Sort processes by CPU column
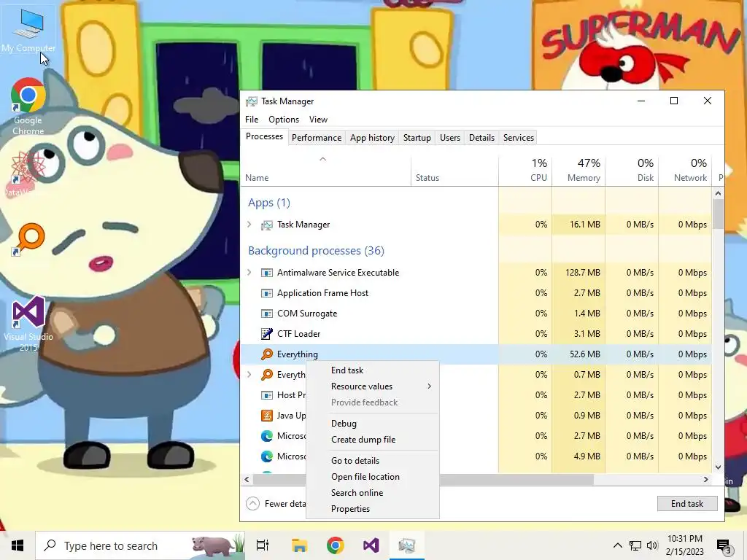 pyautogui.click(x=525, y=170)
